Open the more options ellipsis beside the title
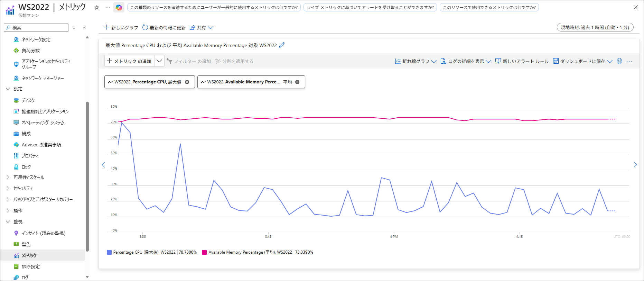The image size is (644, 281). click(x=108, y=7)
